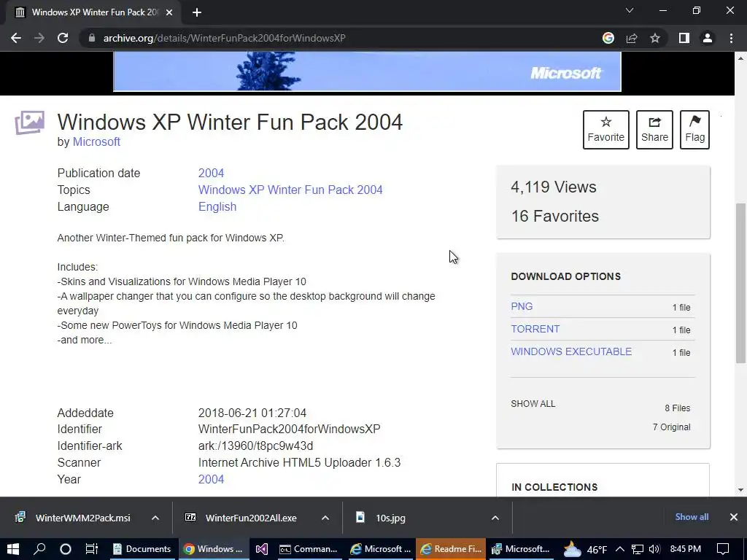The height and width of the screenshot is (560, 747).
Task: Click the image media type icon beside title
Action: tap(29, 122)
